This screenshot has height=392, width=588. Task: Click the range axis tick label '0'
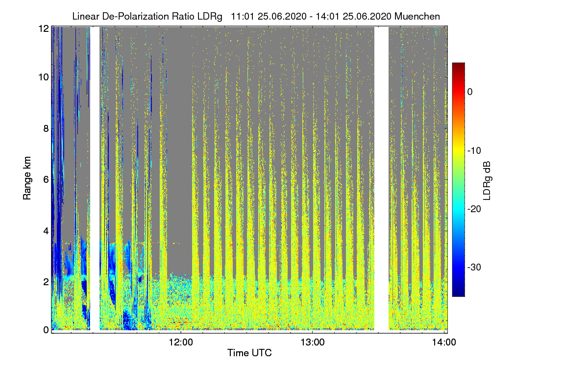click(x=46, y=330)
